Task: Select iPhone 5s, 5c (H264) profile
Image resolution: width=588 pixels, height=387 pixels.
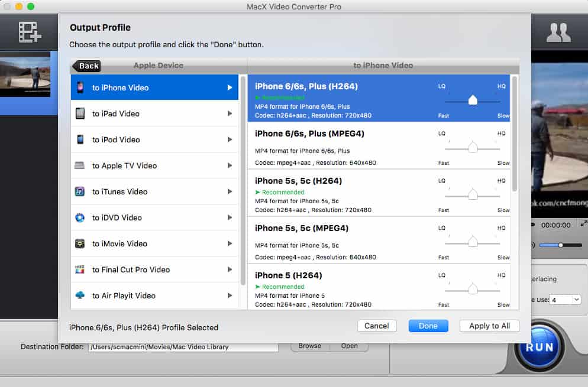Action: tap(379, 193)
